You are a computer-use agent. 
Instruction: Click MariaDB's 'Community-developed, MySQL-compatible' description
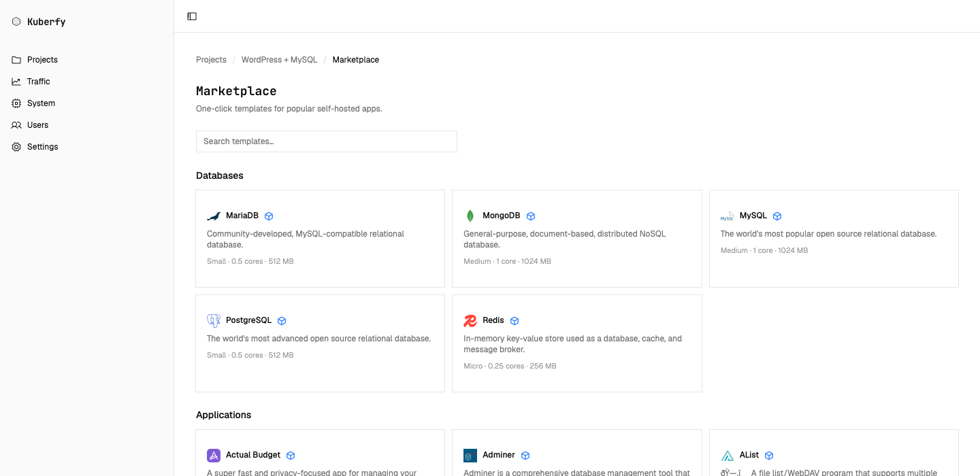(306, 239)
